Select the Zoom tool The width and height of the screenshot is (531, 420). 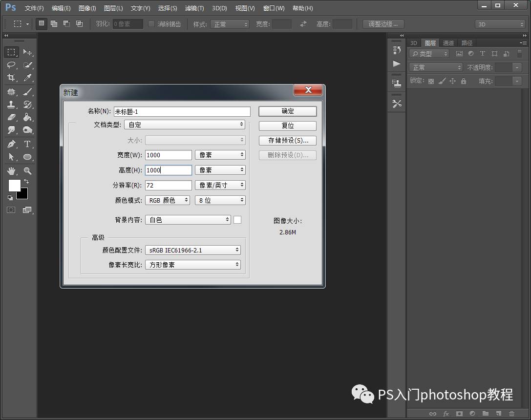pyautogui.click(x=27, y=171)
